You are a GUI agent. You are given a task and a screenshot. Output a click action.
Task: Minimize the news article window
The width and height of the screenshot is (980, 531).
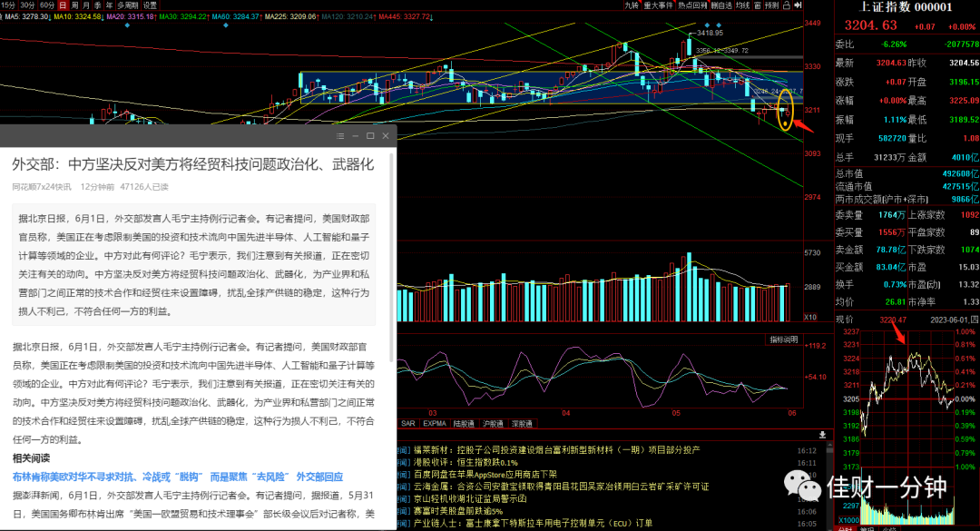[x=355, y=136]
